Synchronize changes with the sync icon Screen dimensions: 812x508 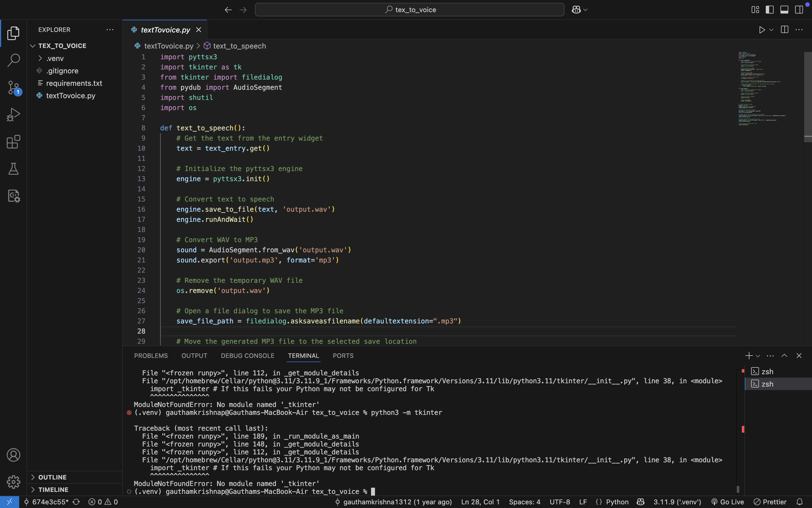pyautogui.click(x=76, y=502)
